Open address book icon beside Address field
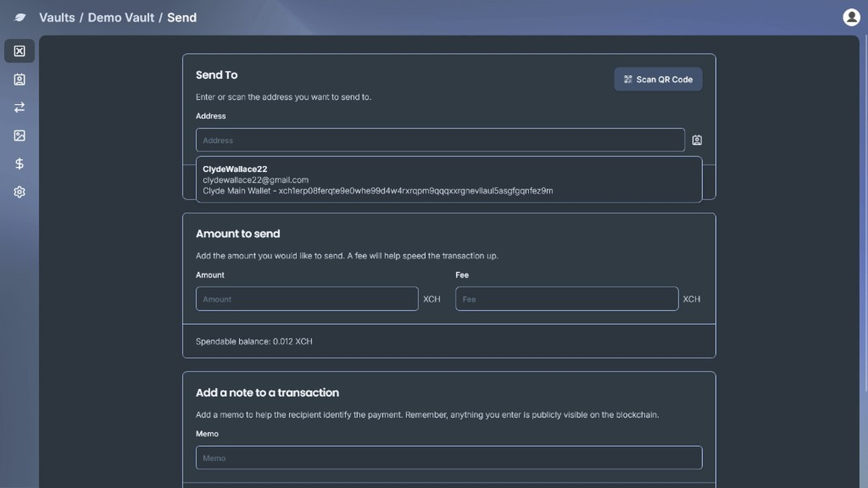The image size is (868, 488). (x=697, y=140)
